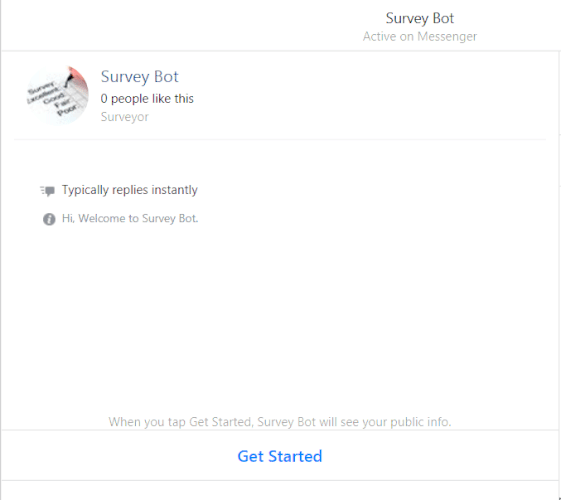Click the Survey Bot header title

tap(420, 18)
